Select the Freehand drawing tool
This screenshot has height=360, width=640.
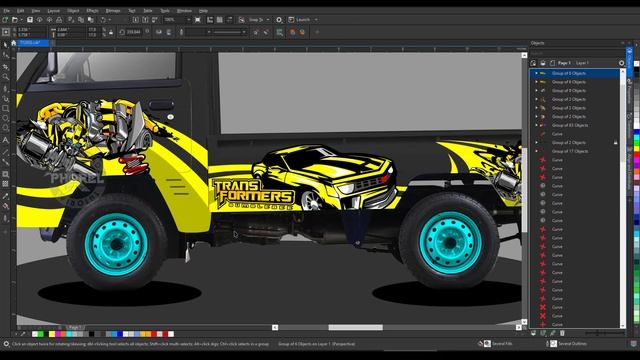click(5, 88)
